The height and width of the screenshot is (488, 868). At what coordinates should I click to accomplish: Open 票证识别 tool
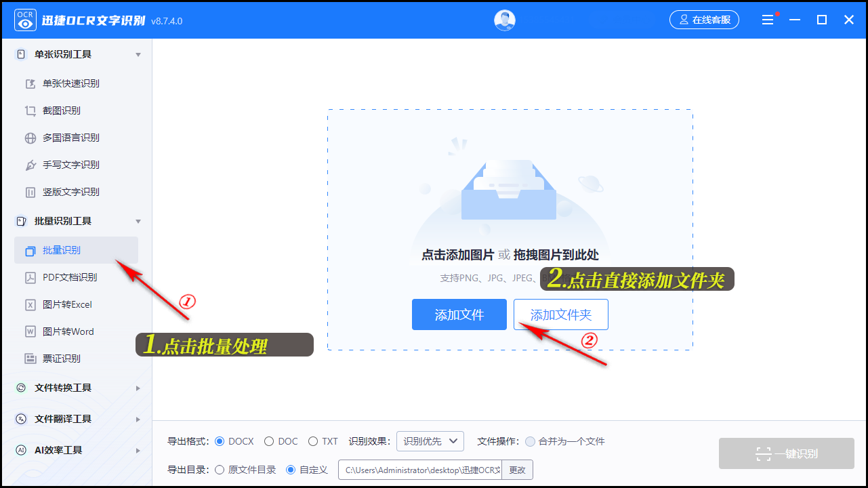[x=62, y=359]
